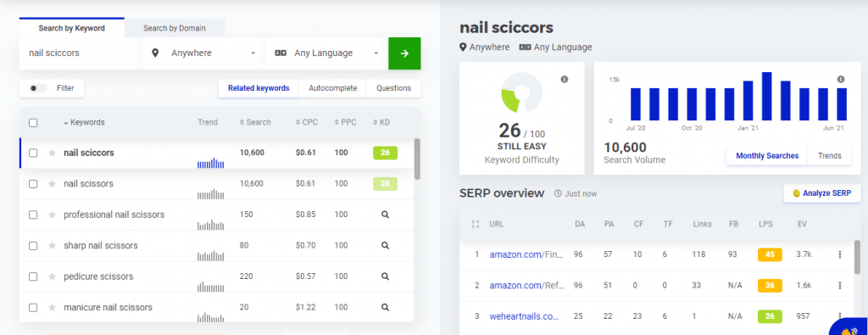Viewport: 868px width, 335px height.
Task: Star the nail scissors keyword
Action: (52, 184)
